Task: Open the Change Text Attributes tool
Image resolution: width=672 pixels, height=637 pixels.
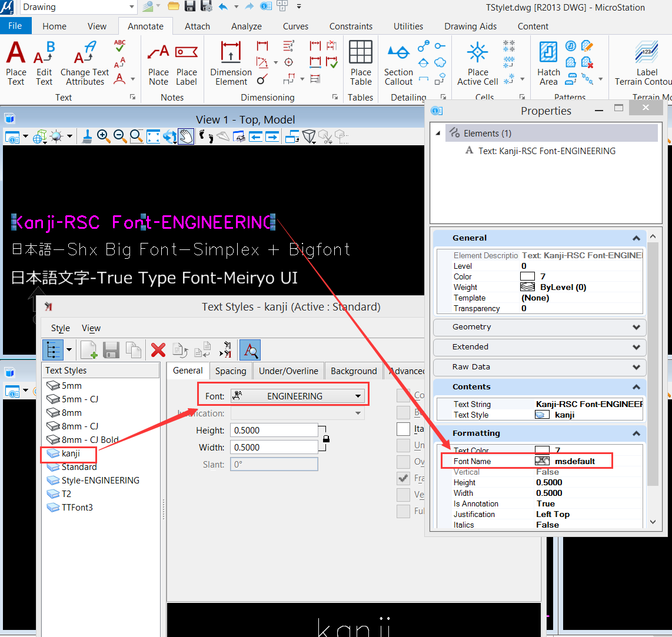Action: [85, 63]
